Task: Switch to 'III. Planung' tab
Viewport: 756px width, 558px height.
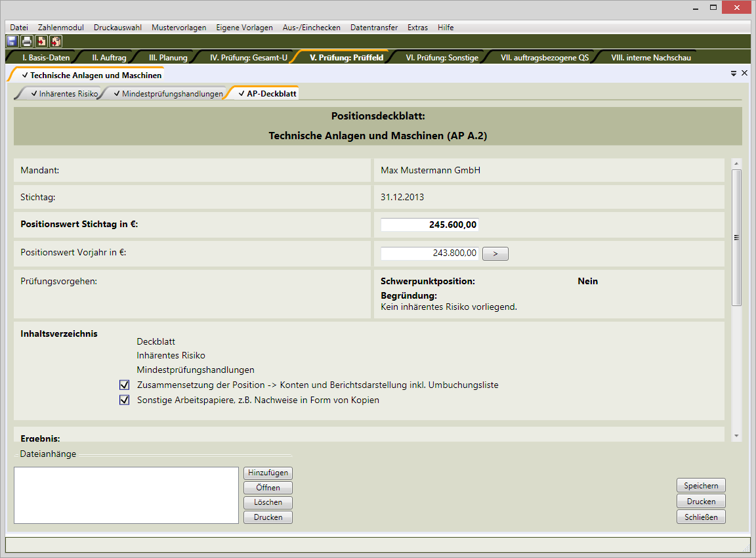Action: point(168,58)
